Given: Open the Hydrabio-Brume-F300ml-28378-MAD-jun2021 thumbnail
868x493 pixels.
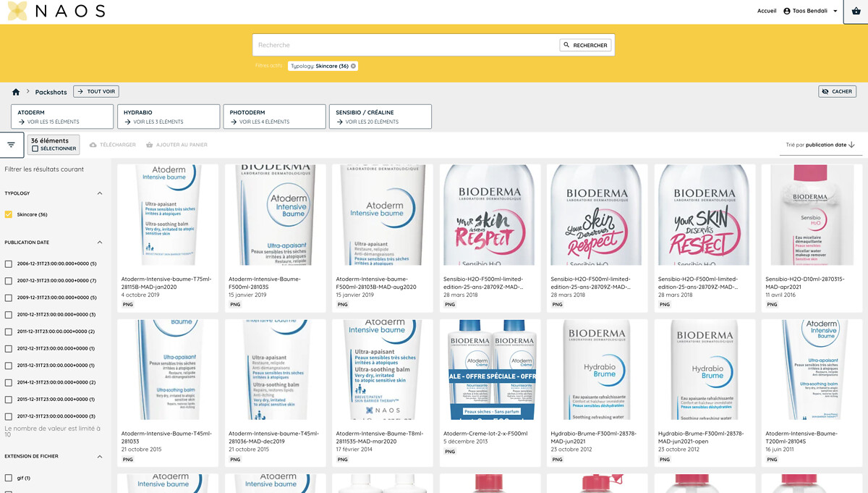Looking at the screenshot, I should (x=597, y=370).
